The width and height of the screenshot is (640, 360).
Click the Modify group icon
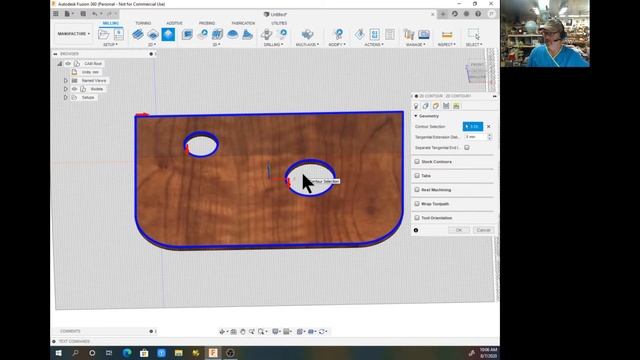338,35
